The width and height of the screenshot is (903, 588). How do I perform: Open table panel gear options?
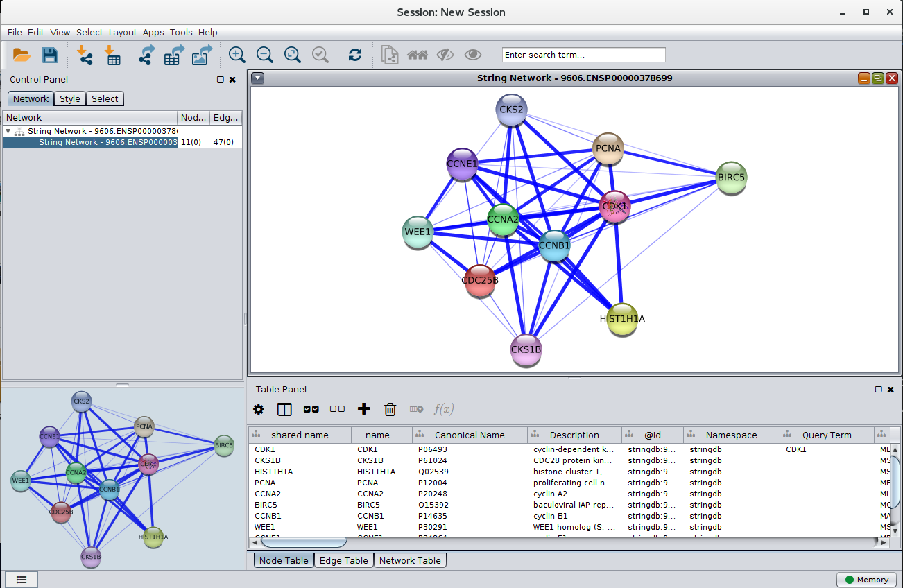[x=259, y=409]
